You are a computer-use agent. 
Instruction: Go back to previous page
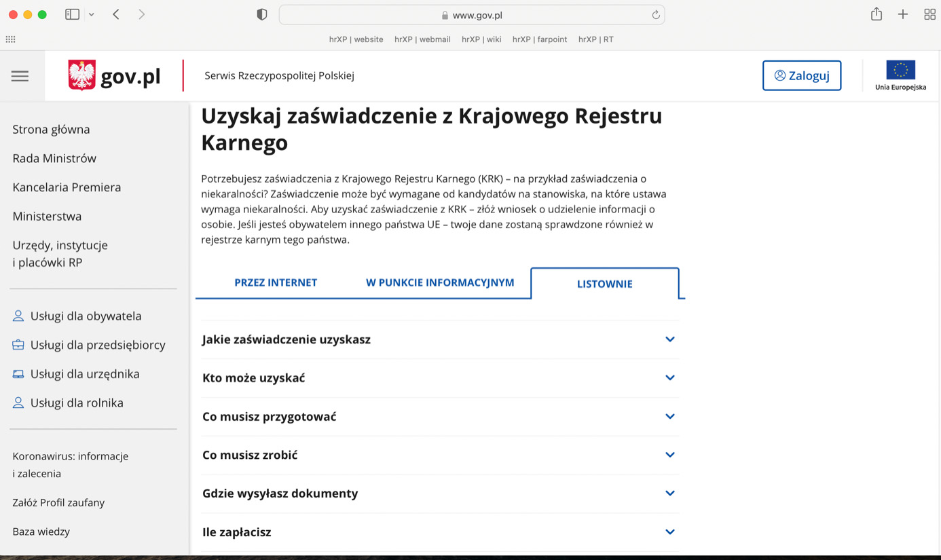click(x=116, y=14)
